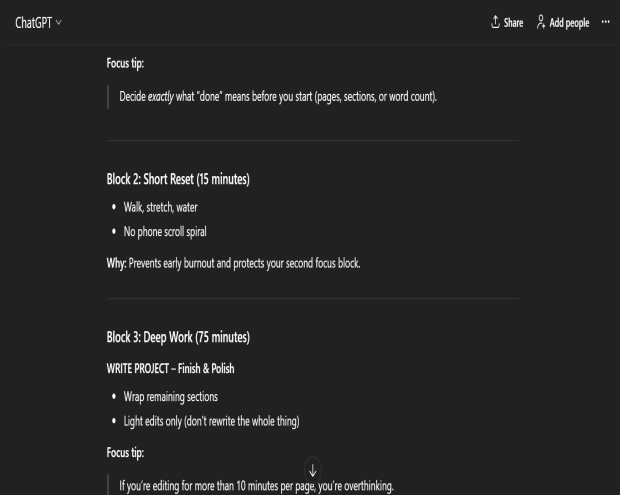Screen dimensions: 620x495
Task: Click the italic word "exactly" in the quote
Action: click(x=160, y=97)
